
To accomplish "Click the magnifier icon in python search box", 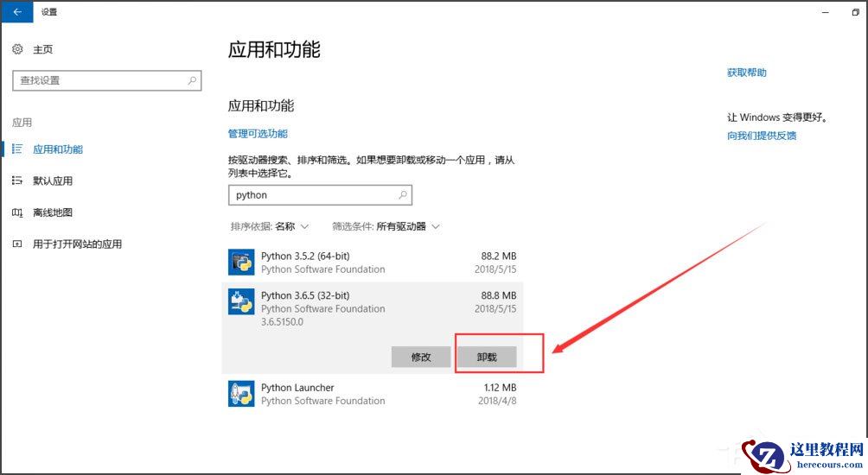I will [403, 194].
